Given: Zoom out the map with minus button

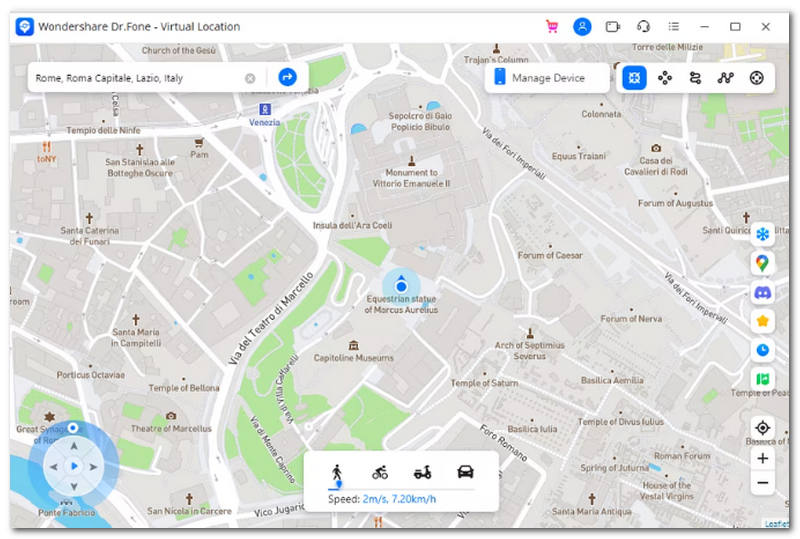Looking at the screenshot, I should pyautogui.click(x=763, y=483).
